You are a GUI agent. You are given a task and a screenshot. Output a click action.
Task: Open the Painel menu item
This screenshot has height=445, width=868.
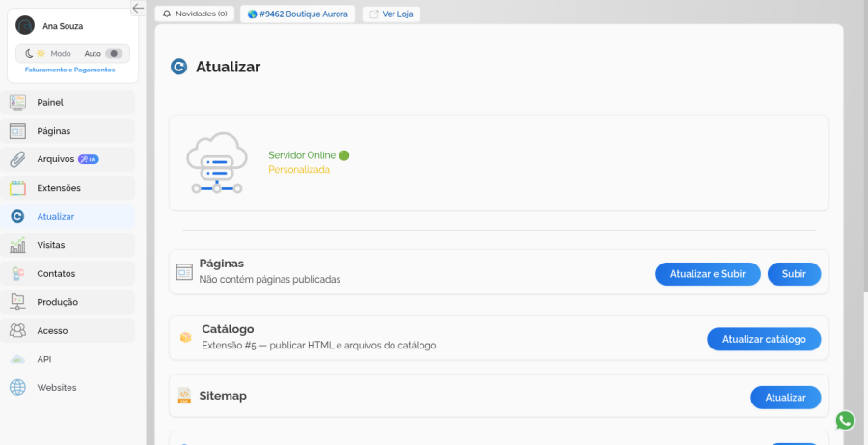68,102
